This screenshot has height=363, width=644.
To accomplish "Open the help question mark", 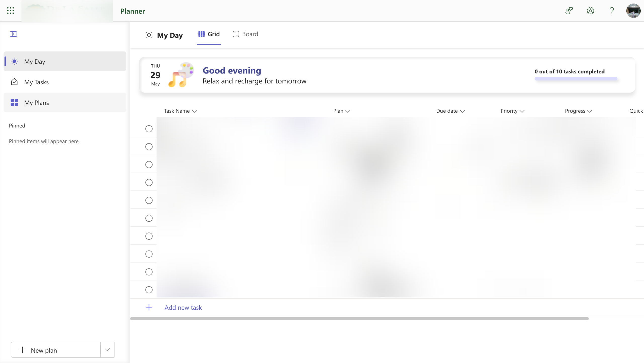I will coord(612,11).
